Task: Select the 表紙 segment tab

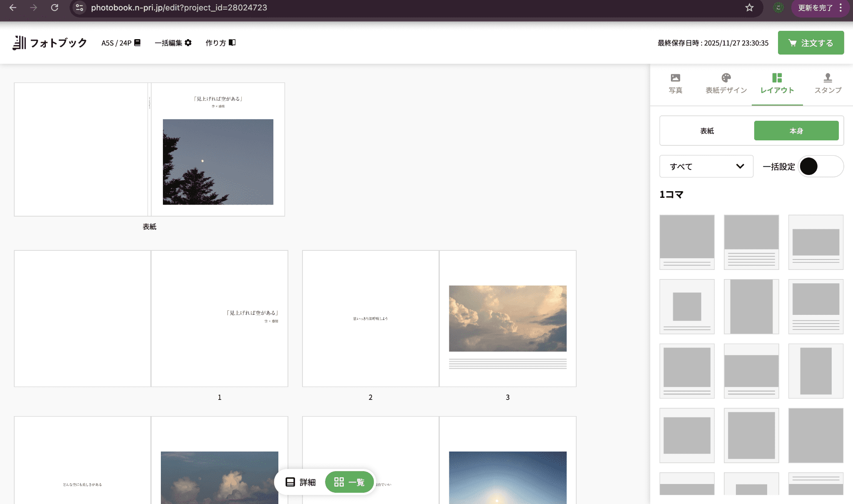Action: pos(707,131)
